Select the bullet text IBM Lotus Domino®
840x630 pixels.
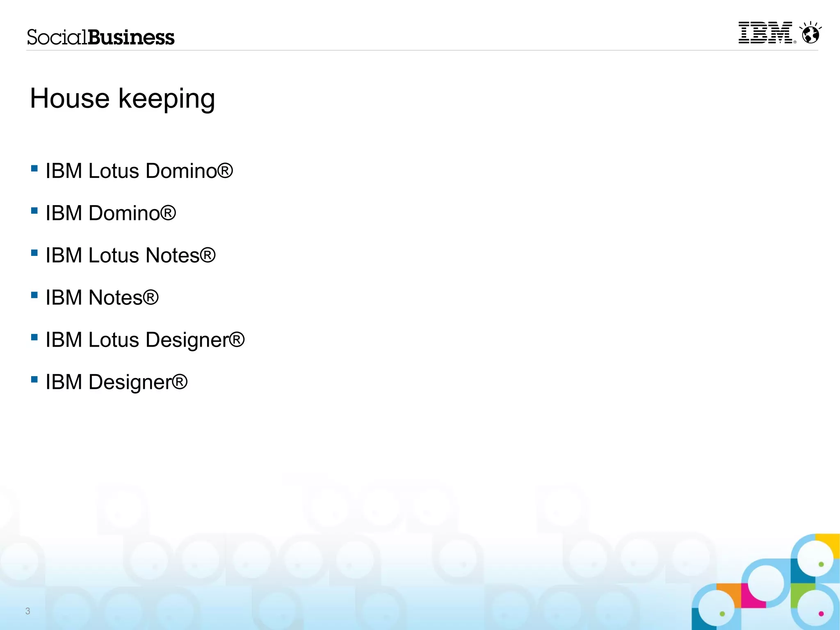(x=139, y=171)
